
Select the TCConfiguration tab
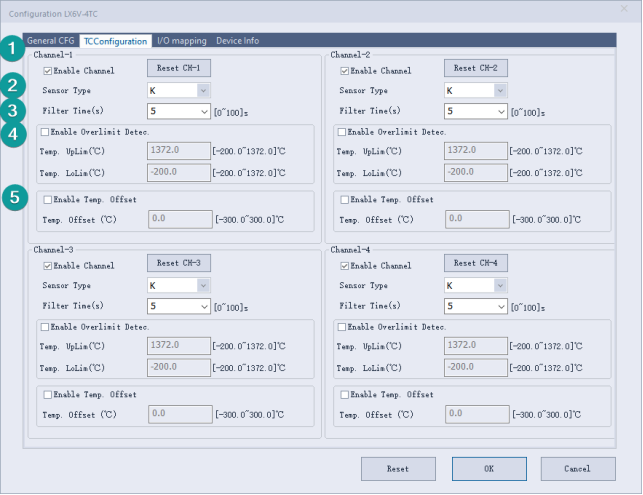[x=115, y=41]
